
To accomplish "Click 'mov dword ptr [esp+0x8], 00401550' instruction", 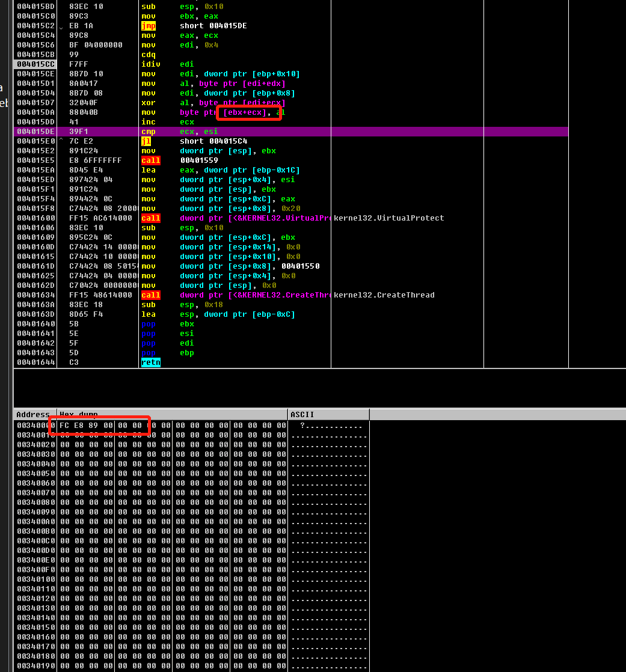I will point(230,266).
